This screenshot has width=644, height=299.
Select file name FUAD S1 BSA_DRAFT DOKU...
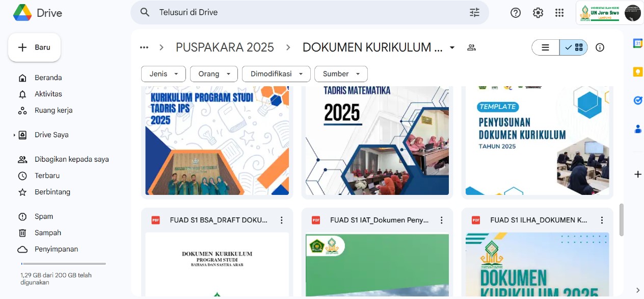point(219,220)
